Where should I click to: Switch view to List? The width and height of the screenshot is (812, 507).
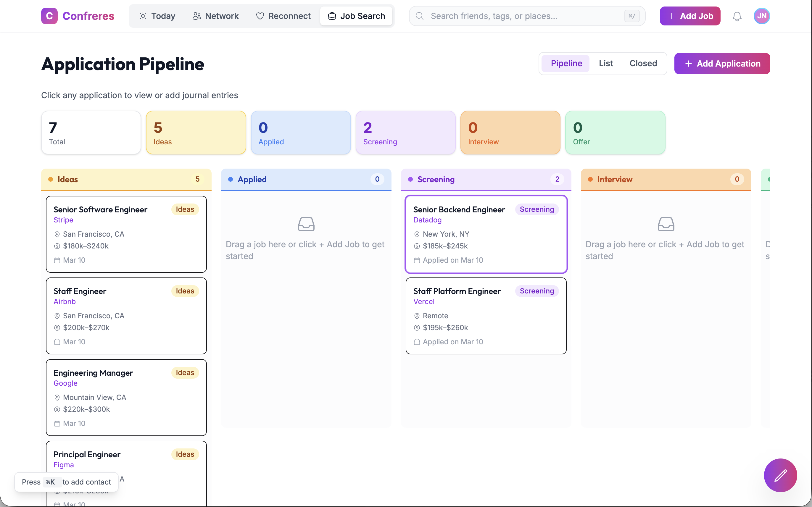pyautogui.click(x=605, y=63)
